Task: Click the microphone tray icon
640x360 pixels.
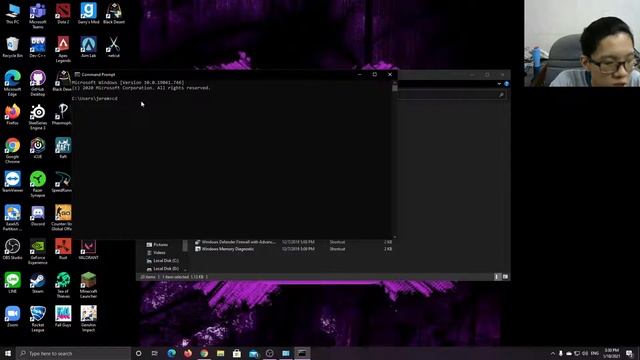Action: [561, 353]
